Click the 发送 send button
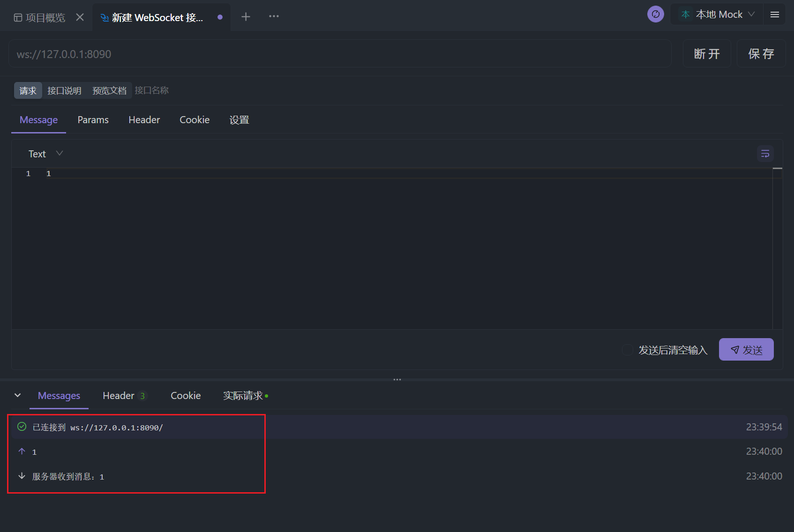794x532 pixels. [746, 349]
